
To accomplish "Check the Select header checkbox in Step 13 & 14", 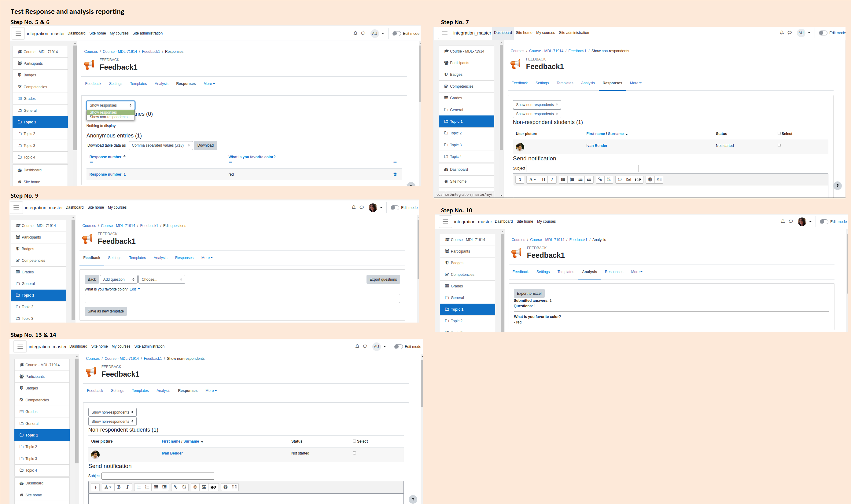I will [355, 441].
